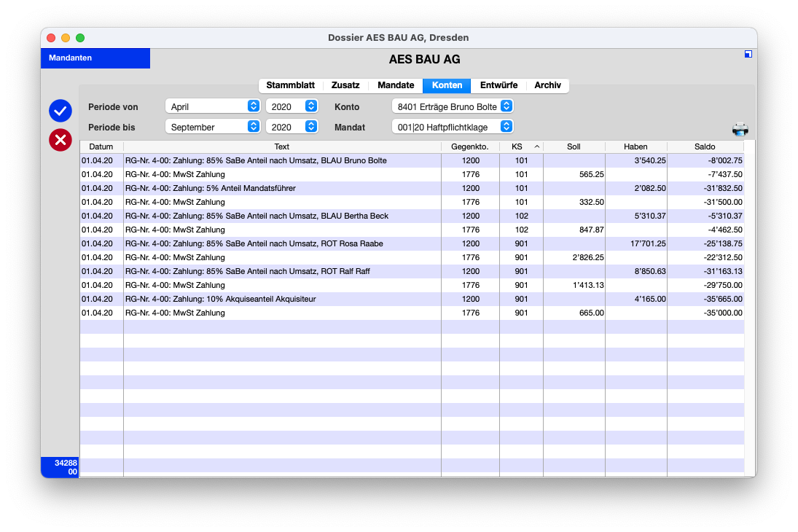Screen dimensions: 798x532
Task: Switch to the Stammblatt tab
Action: point(290,85)
